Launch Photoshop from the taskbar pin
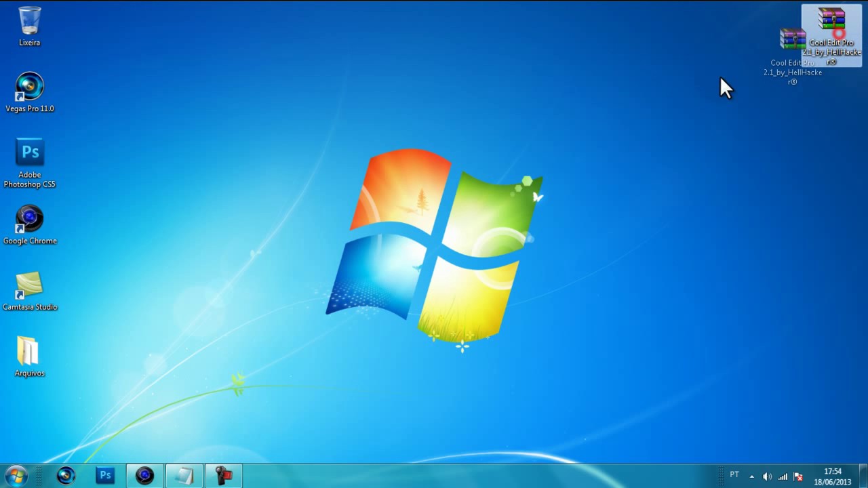The width and height of the screenshot is (868, 488). 105,476
